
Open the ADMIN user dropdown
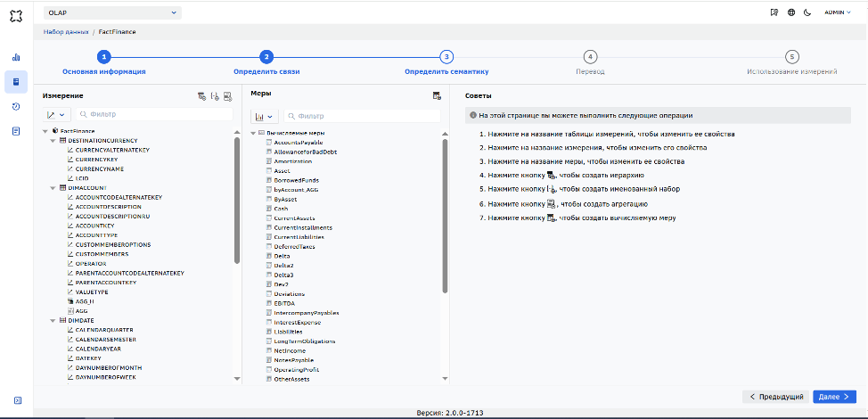pyautogui.click(x=838, y=12)
